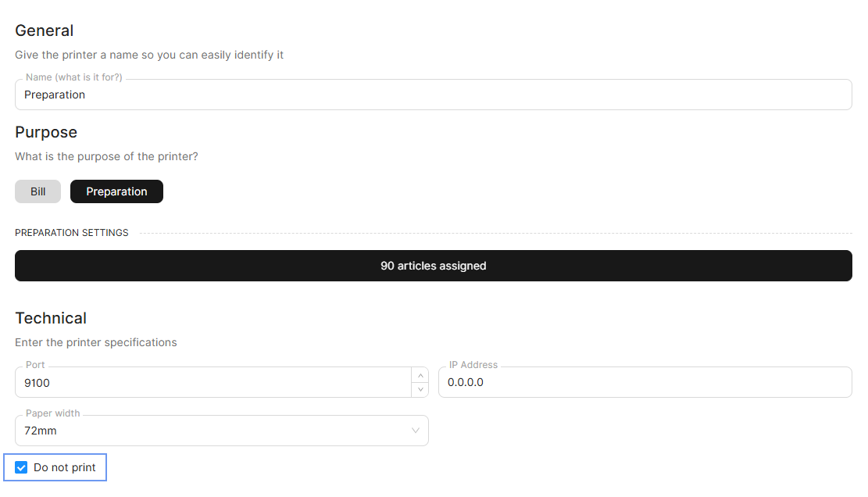The width and height of the screenshot is (868, 497).
Task: Click the "Enter the printer specifications" text
Action: [x=96, y=342]
